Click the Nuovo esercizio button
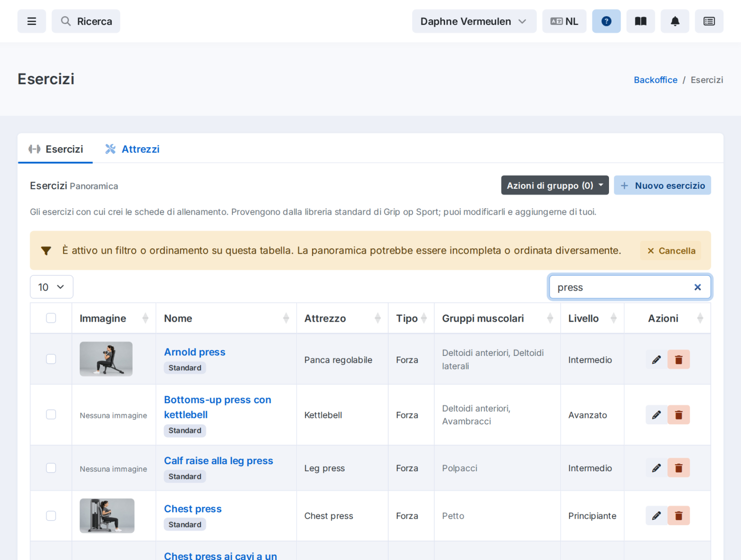The image size is (741, 560). click(x=662, y=185)
